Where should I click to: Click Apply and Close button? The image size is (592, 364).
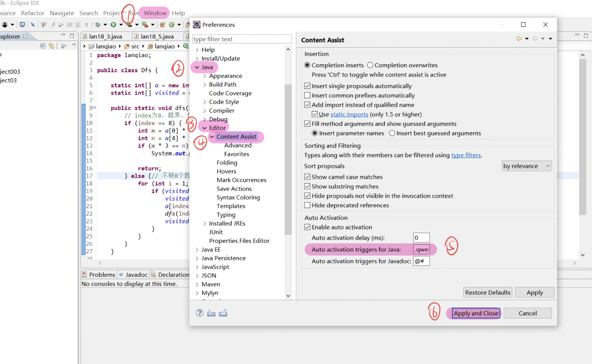pyautogui.click(x=476, y=313)
